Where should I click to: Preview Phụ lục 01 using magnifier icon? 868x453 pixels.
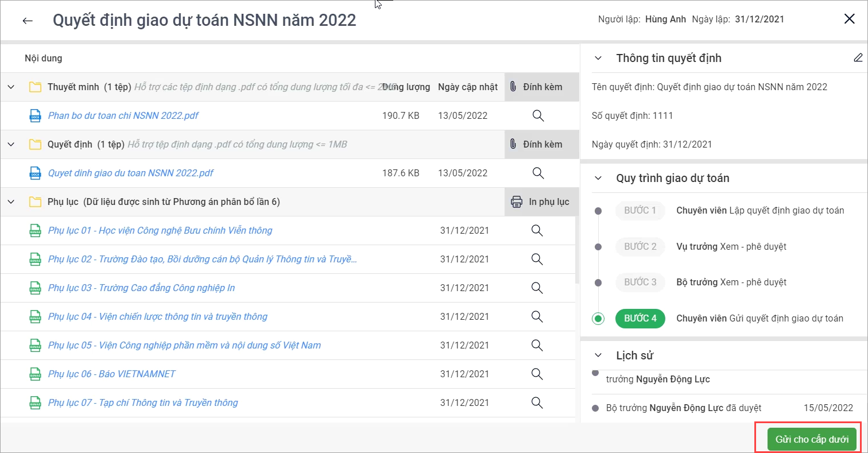pyautogui.click(x=537, y=230)
